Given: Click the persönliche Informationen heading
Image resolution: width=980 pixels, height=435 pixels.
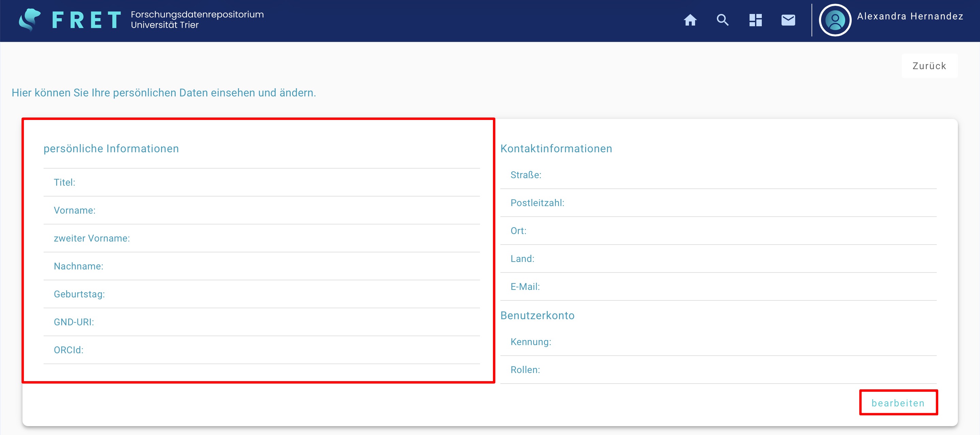Looking at the screenshot, I should point(111,149).
